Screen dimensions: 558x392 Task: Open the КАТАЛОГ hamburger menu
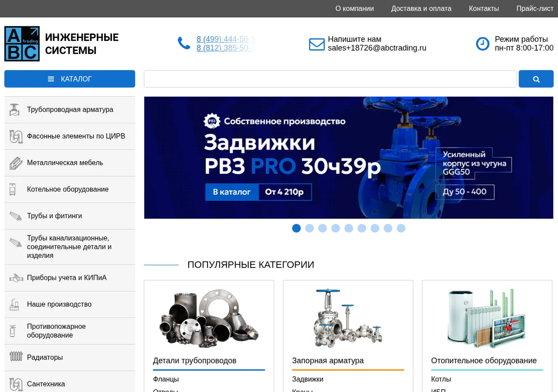[70, 79]
